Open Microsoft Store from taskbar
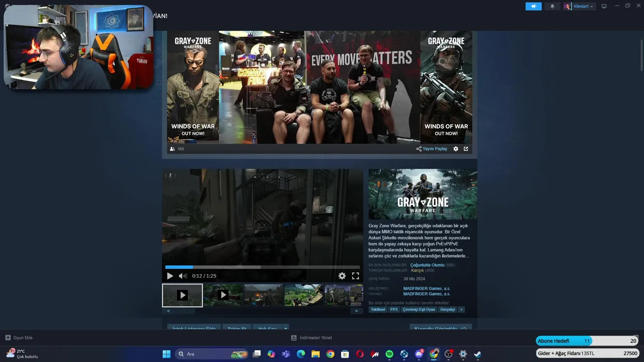Screen dimensions: 644x362 [345, 354]
